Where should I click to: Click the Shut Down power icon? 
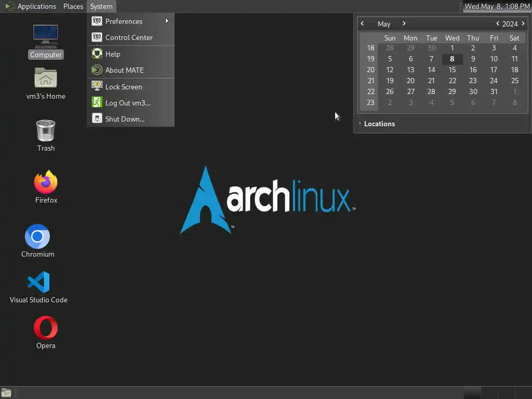coord(97,119)
